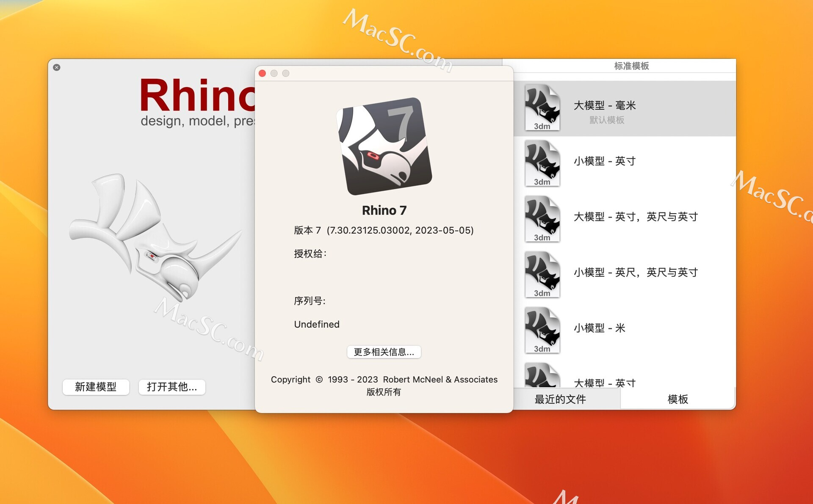This screenshot has width=813, height=504.
Task: Click 3dm icon for 大模型 - 毫米 template
Action: click(542, 107)
